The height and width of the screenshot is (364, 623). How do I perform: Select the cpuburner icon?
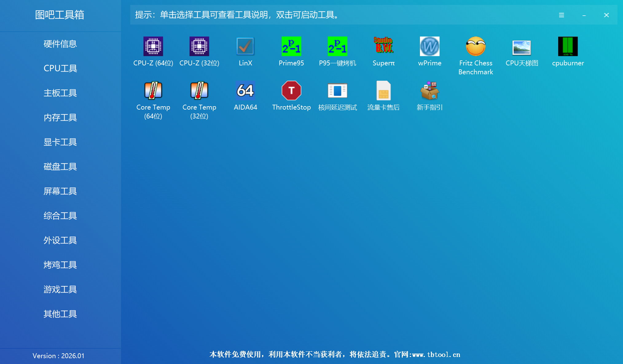coord(568,46)
